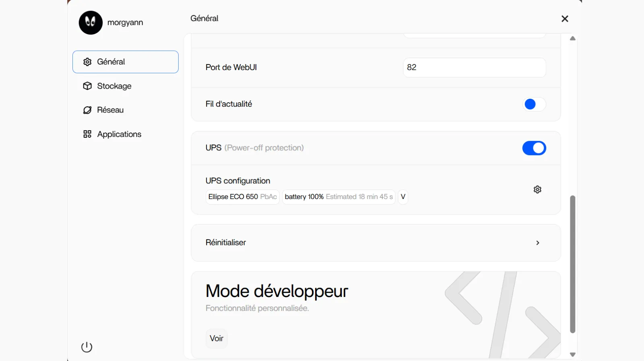The image size is (644, 361).
Task: Expand the Réinitialiser chevron arrow
Action: (538, 243)
